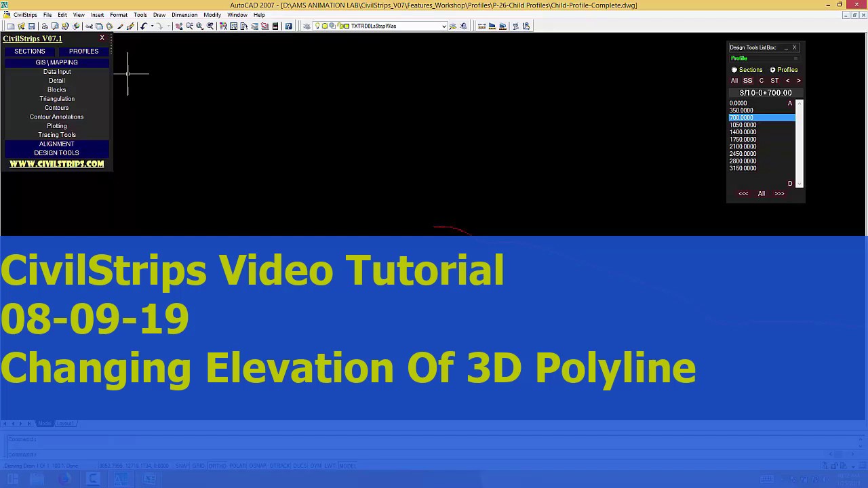The image size is (868, 488).
Task: Expand the ALIGNMENT section
Action: pos(56,144)
